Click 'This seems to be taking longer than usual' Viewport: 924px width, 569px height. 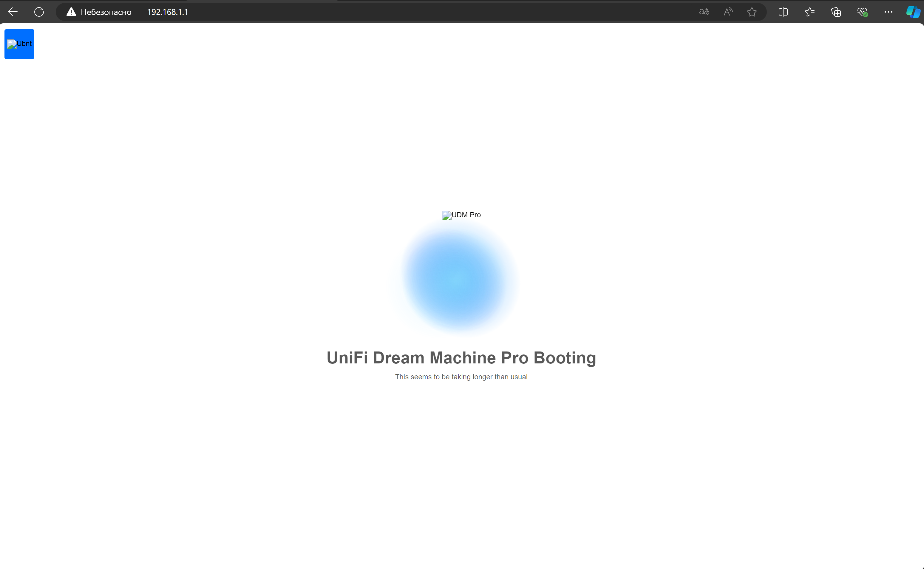coord(461,377)
